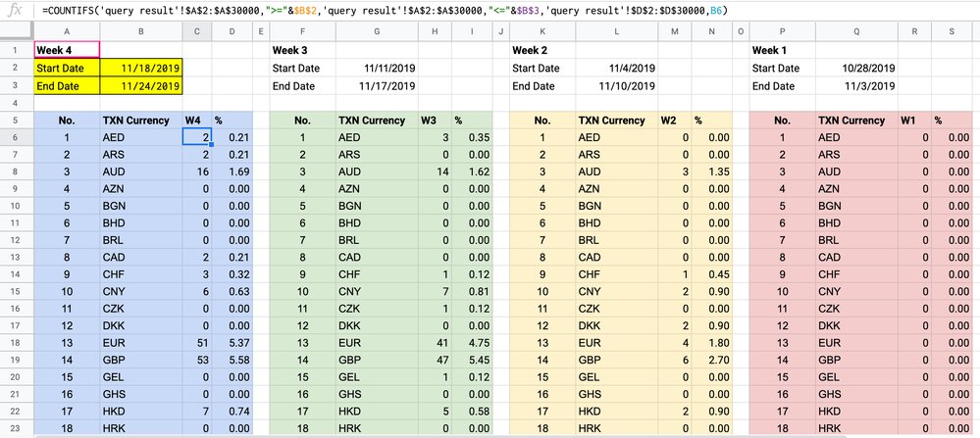Select the row 18 header
The width and height of the screenshot is (980, 438).
coord(16,343)
